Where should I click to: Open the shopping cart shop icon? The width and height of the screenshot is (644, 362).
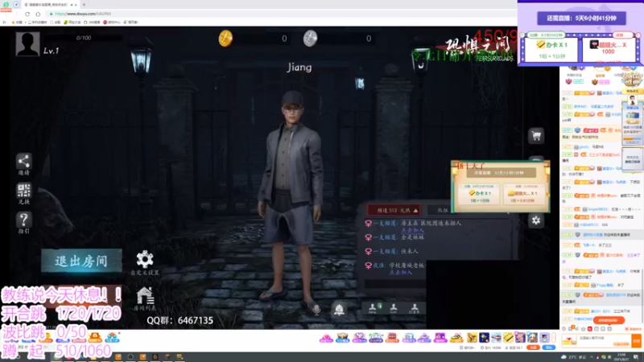pyautogui.click(x=536, y=136)
